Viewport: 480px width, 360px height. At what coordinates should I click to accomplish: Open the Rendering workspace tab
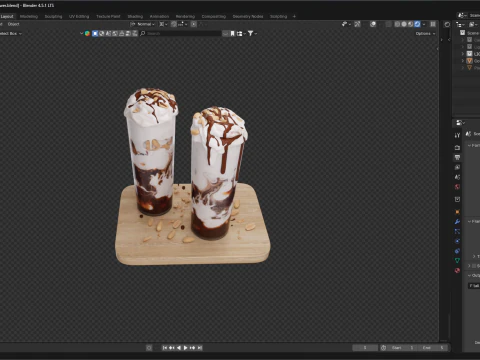pos(185,16)
